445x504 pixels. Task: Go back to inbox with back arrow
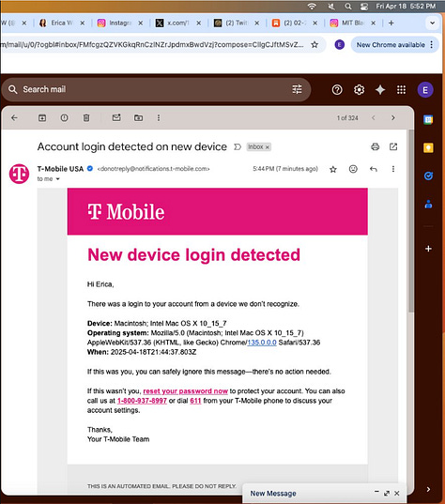[14, 118]
